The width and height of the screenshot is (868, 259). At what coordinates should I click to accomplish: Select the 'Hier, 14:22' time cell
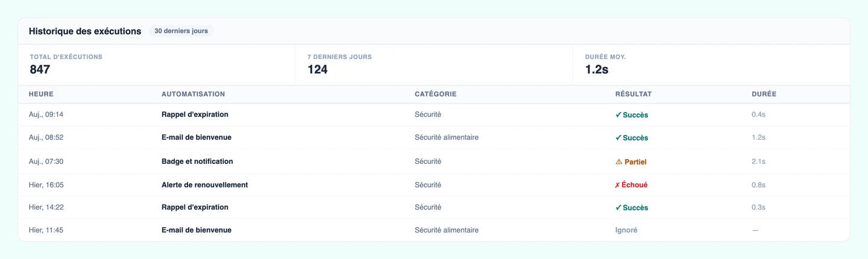46,207
